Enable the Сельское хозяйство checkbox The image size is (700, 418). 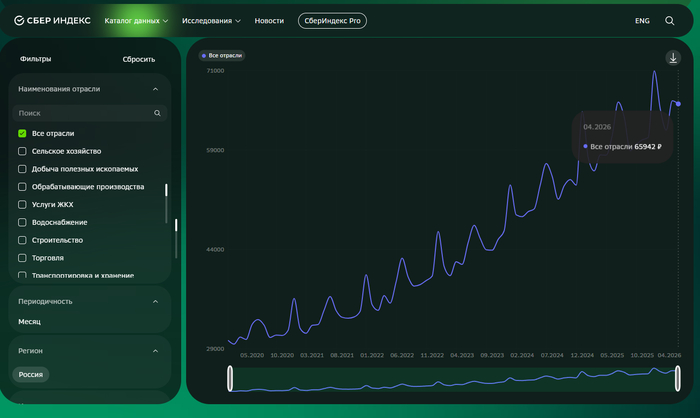22,151
